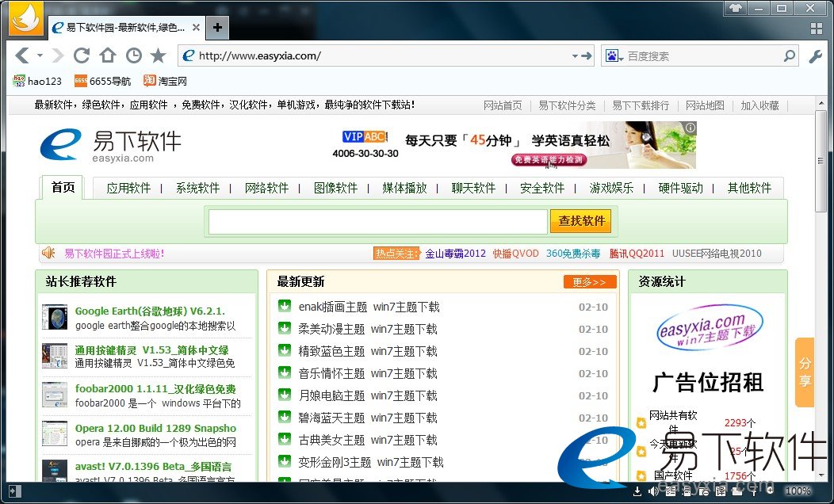
Task: Click the 100% zoom level control
Action: tap(798, 491)
